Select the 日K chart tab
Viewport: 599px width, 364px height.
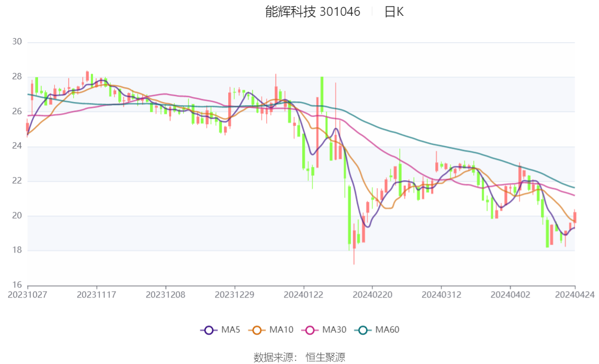(394, 12)
